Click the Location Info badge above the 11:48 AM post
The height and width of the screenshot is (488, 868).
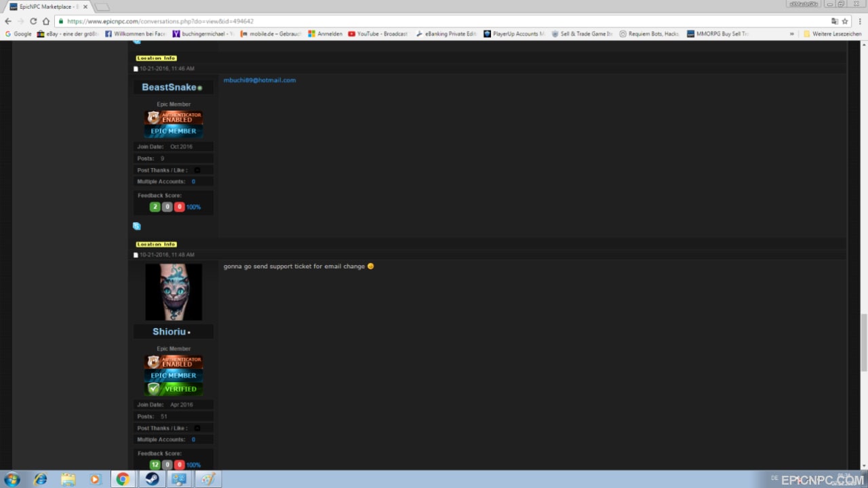click(x=157, y=244)
